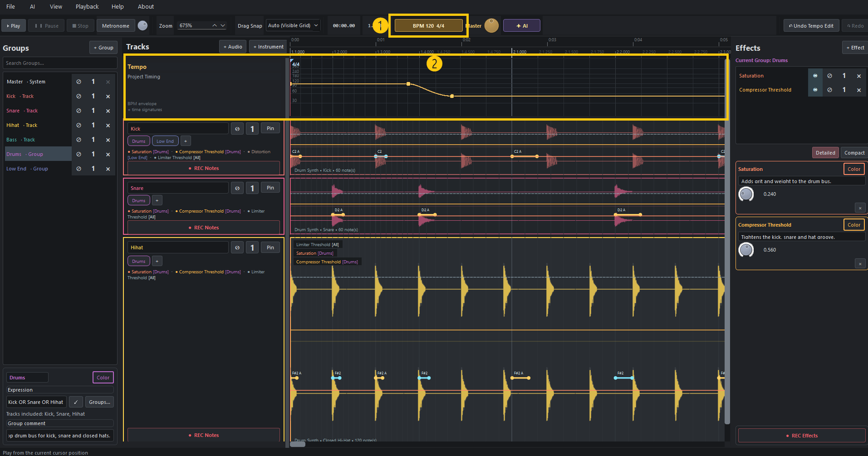868x456 pixels.
Task: Enable the Saturation effect radio toggle
Action: (x=815, y=76)
